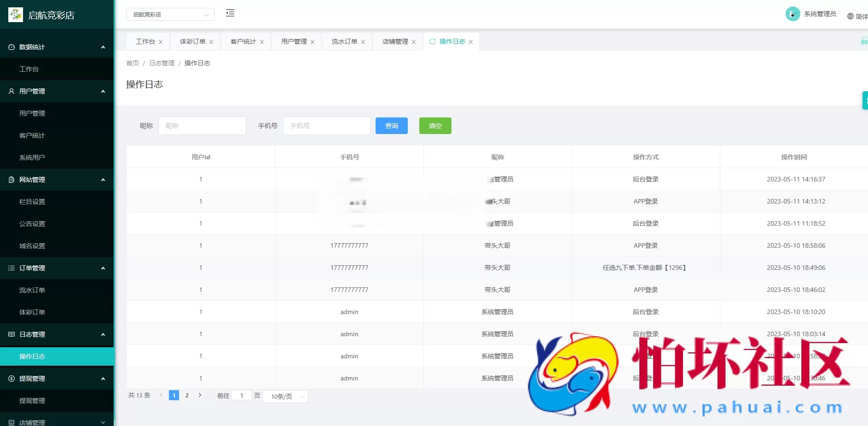Image resolution: width=868 pixels, height=426 pixels.
Task: Expand the 店铺管理 sidebar section
Action: 103,421
